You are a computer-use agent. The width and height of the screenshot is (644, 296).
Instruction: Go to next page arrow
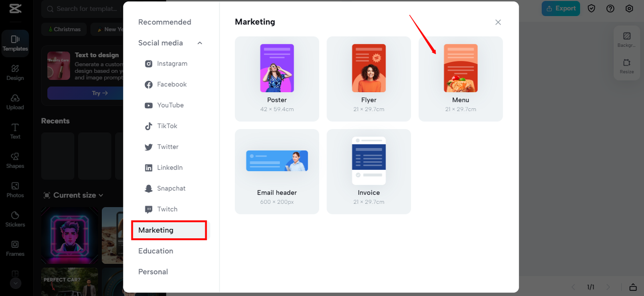tap(608, 287)
